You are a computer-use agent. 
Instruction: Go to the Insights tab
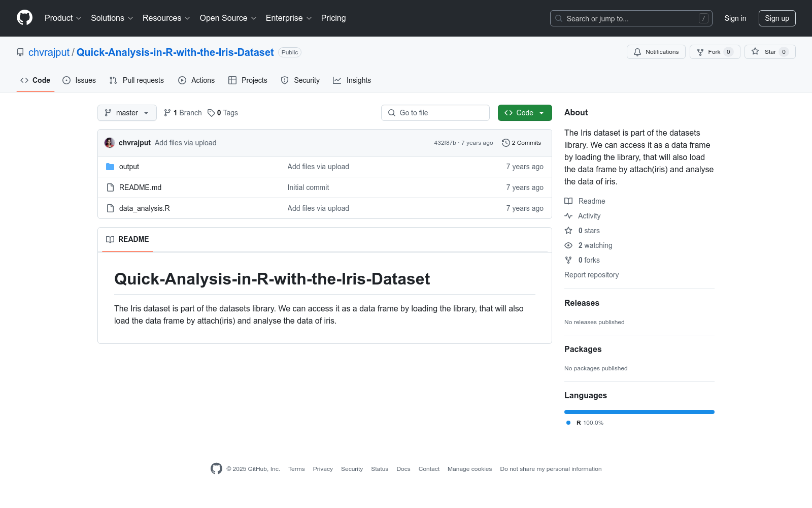(352, 80)
